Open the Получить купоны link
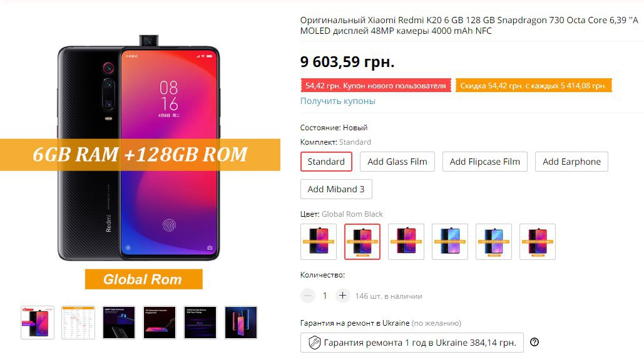 click(337, 101)
